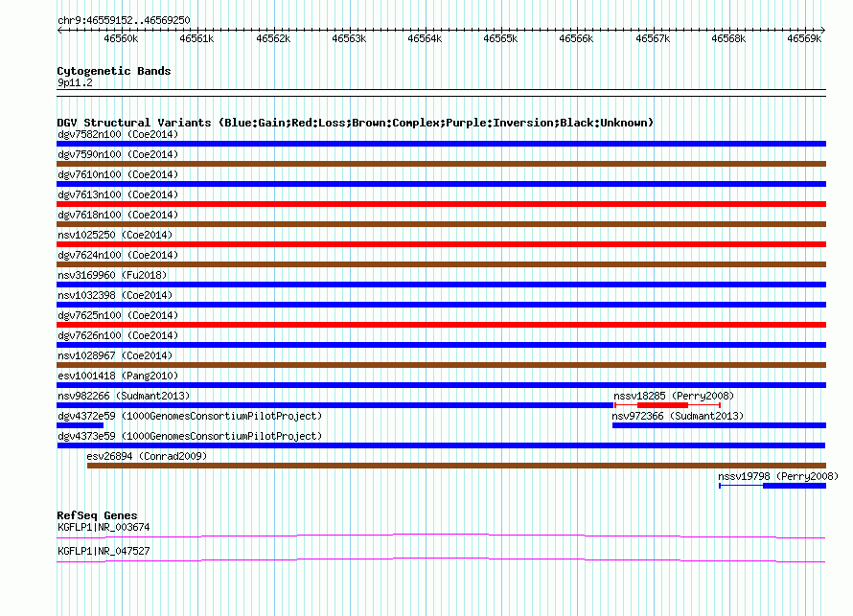The height and width of the screenshot is (616, 853).
Task: Select the brown bar under dgv7590n100
Action: (441, 164)
